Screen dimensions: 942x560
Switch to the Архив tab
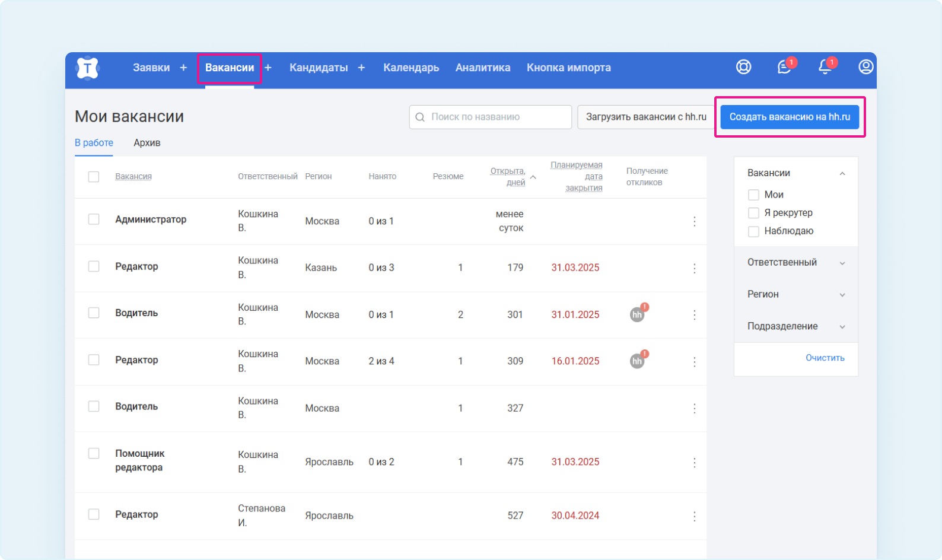tap(147, 143)
